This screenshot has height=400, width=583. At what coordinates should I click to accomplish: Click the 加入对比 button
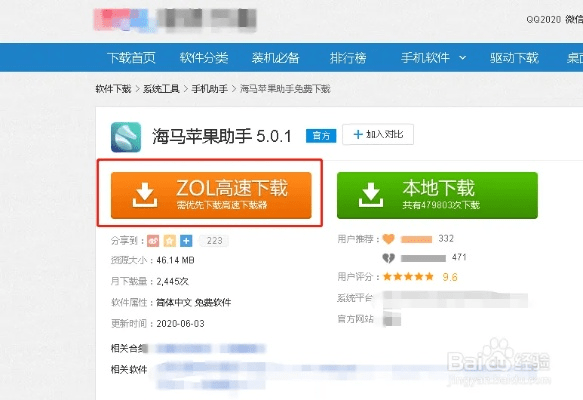pyautogui.click(x=378, y=134)
